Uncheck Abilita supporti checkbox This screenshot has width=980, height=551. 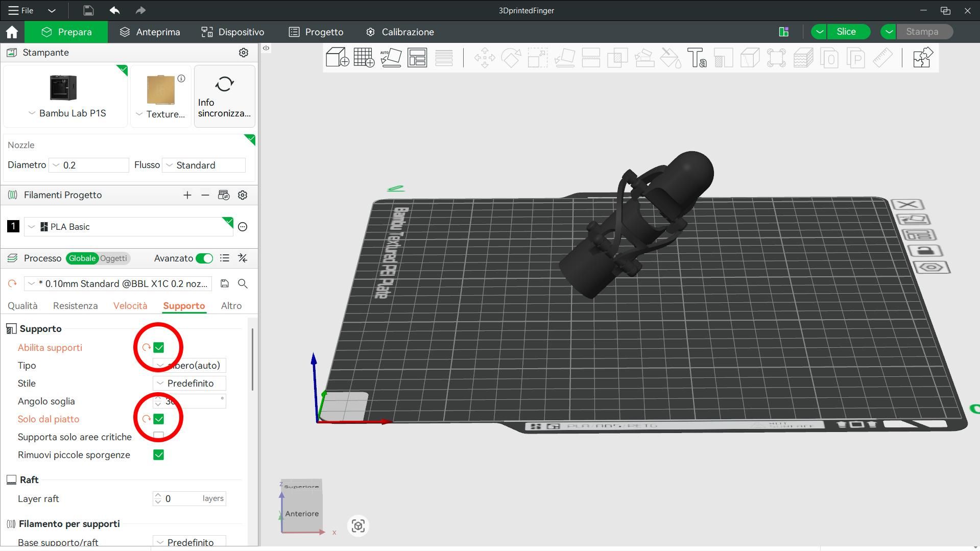pyautogui.click(x=159, y=348)
